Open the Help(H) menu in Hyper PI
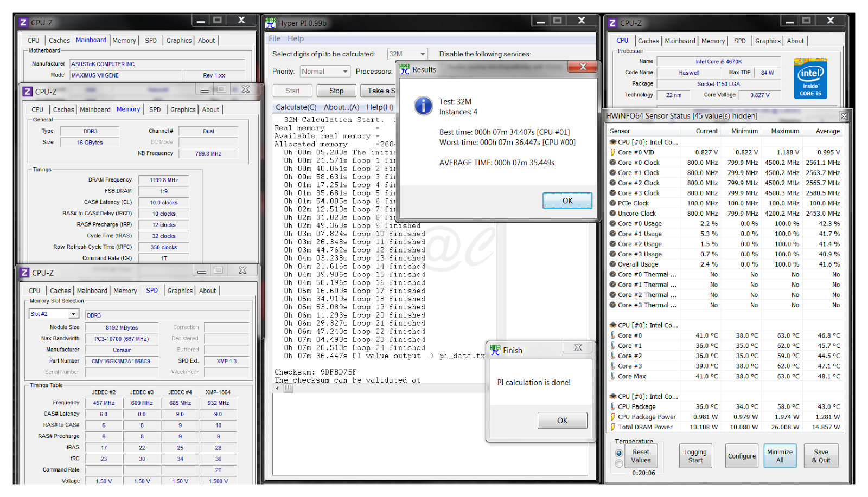868x497 pixels. [x=380, y=107]
